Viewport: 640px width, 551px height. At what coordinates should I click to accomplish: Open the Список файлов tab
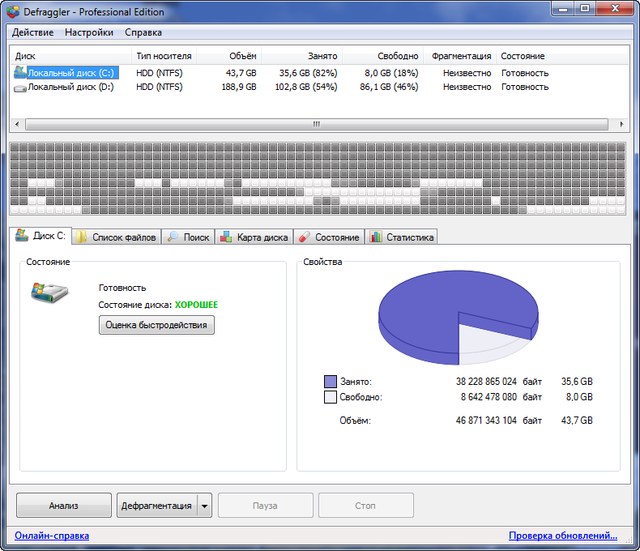[x=116, y=237]
